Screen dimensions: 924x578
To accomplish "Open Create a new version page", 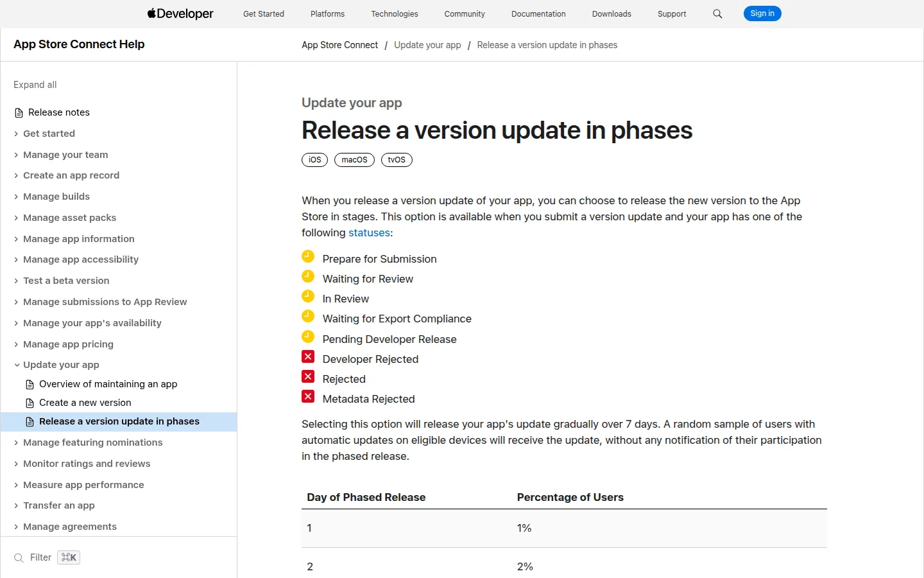I will click(85, 403).
